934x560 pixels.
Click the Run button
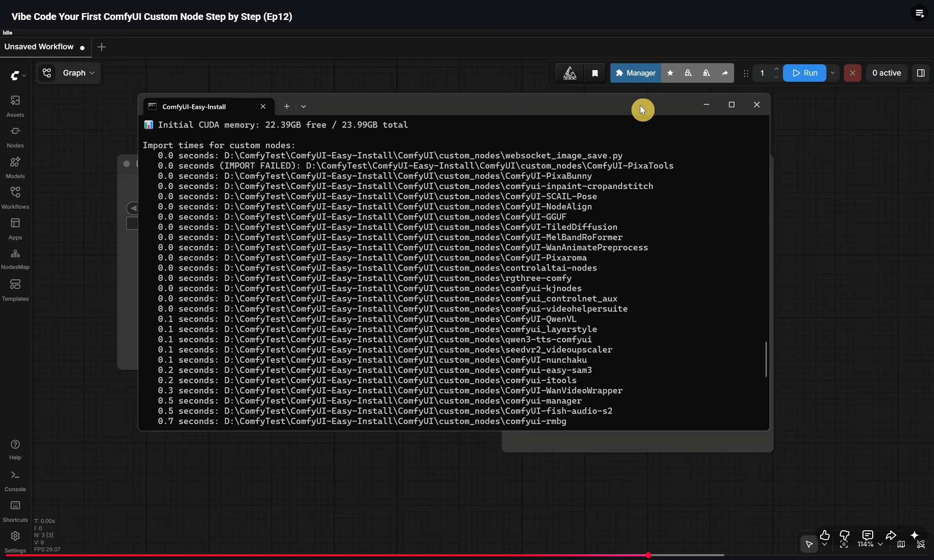[805, 73]
